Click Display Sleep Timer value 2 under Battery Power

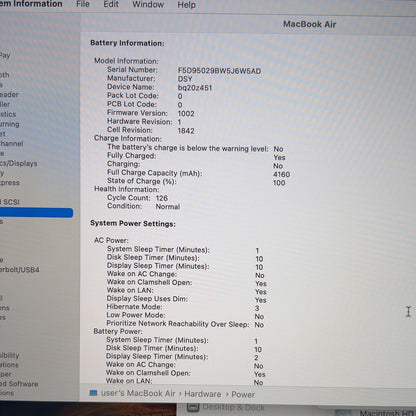click(256, 358)
